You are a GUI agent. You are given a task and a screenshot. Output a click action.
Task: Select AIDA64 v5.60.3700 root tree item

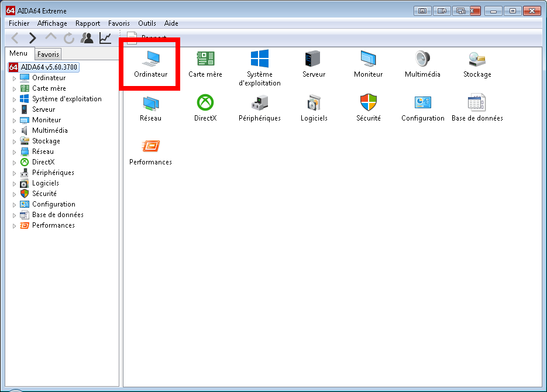pos(44,67)
